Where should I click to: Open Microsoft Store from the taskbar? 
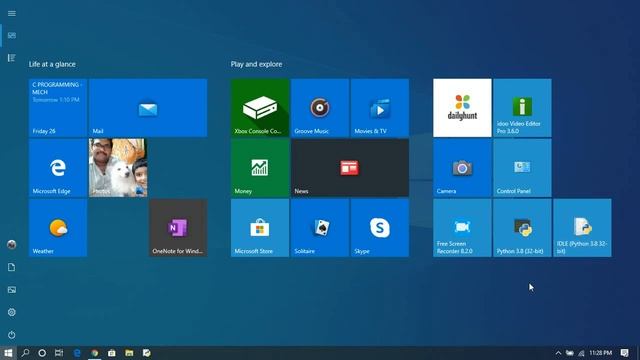112,353
